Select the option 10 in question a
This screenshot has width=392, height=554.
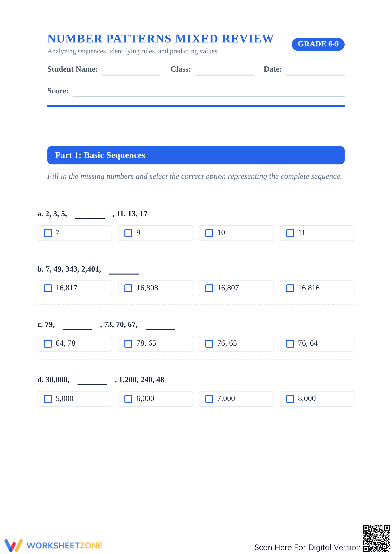(x=209, y=233)
